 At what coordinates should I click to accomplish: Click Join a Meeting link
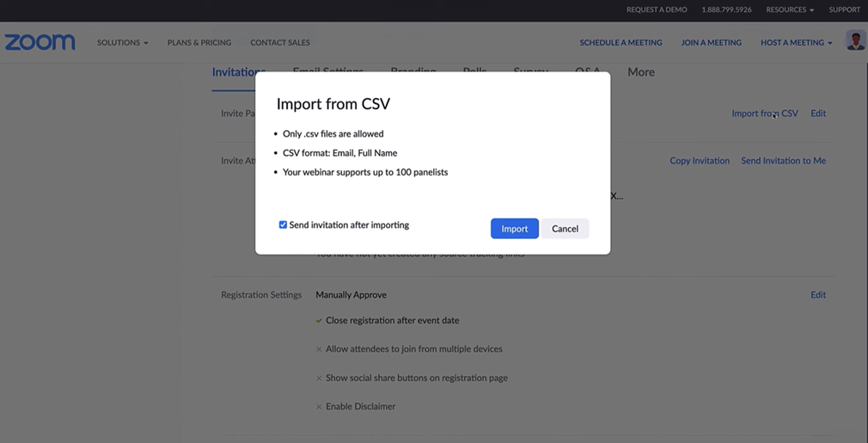coord(711,42)
